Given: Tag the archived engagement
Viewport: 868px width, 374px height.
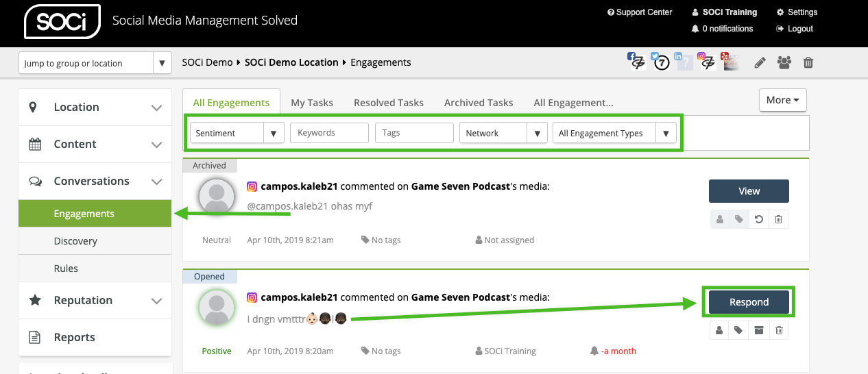Looking at the screenshot, I should coord(739,220).
